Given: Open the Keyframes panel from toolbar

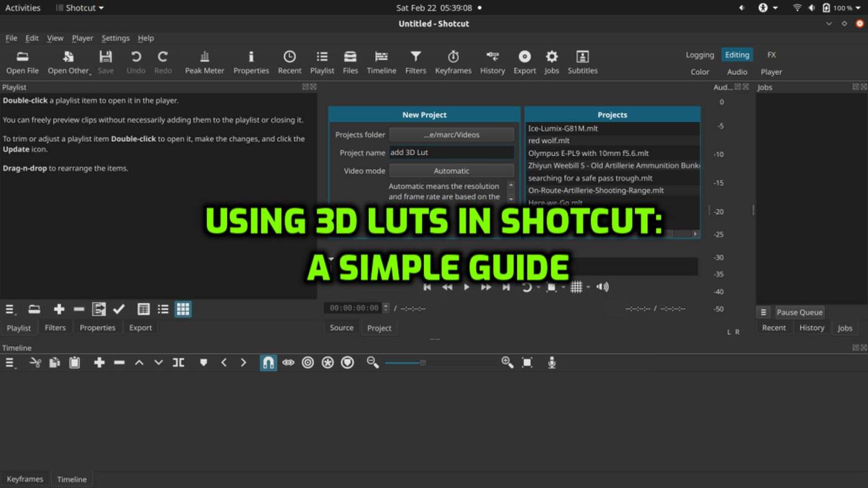Looking at the screenshot, I should pos(453,63).
